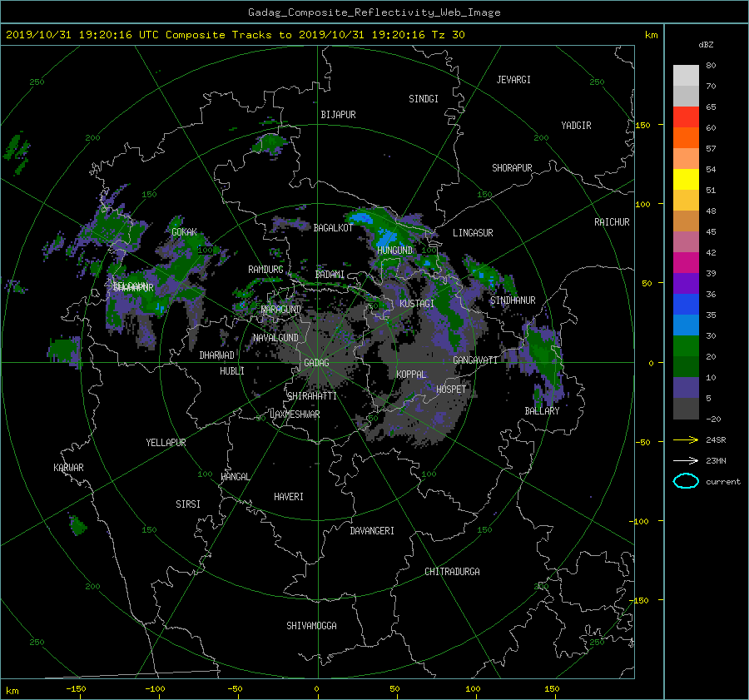
Task: Click the BIJAPUR city label
Action: [338, 115]
